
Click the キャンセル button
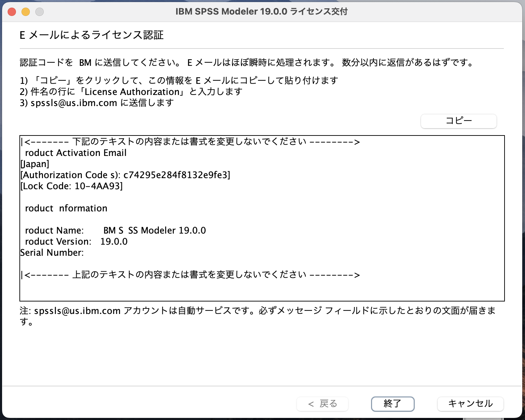470,404
